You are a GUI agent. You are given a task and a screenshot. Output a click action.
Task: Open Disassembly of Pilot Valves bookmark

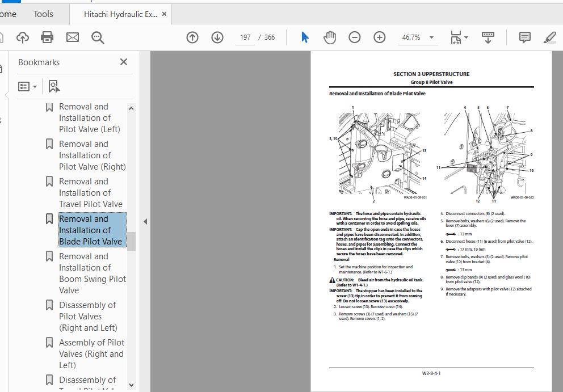point(88,316)
